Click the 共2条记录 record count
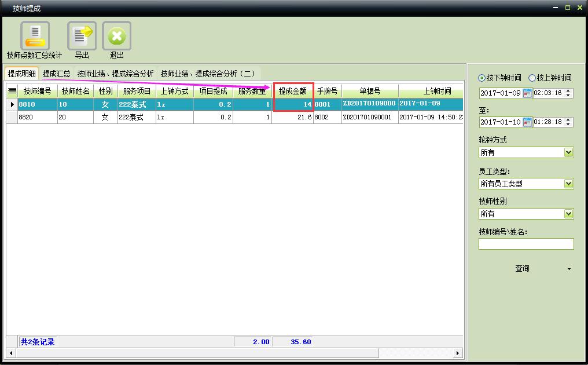588x365 pixels. [38, 342]
